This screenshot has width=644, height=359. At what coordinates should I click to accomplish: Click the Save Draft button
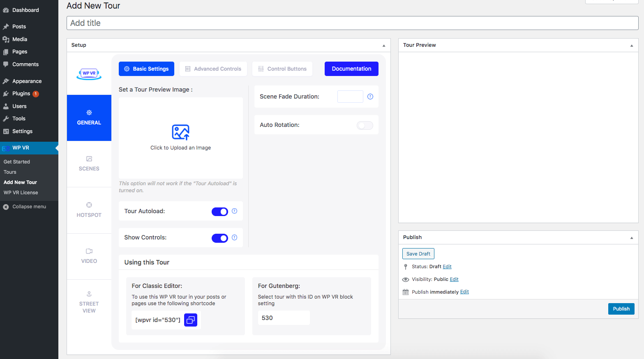[418, 254]
